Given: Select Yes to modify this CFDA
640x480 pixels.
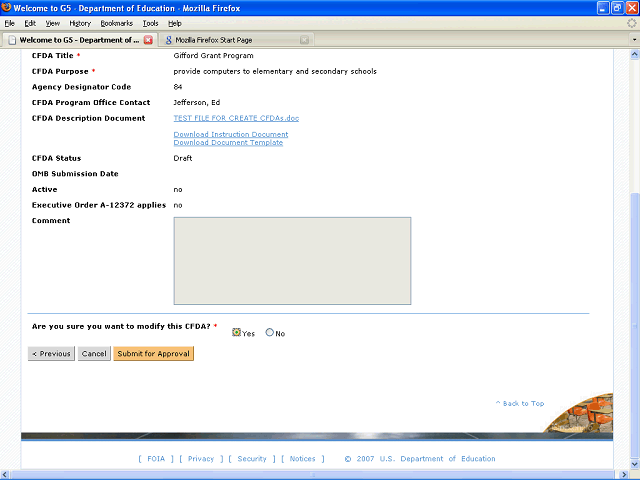Looking at the screenshot, I should point(236,332).
